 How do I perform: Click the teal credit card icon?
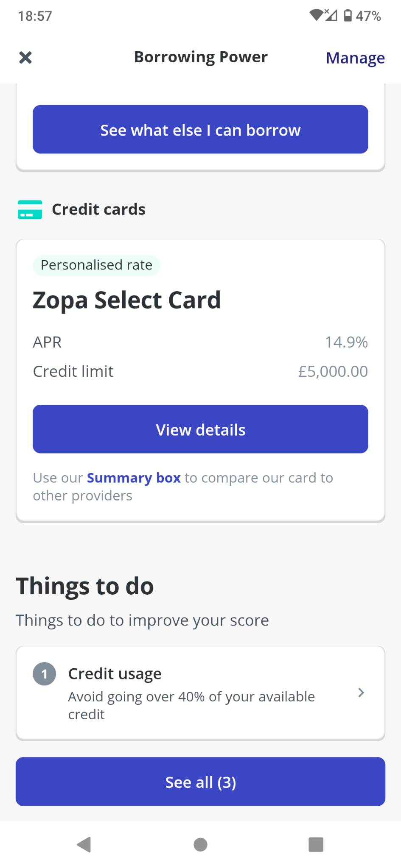point(30,209)
